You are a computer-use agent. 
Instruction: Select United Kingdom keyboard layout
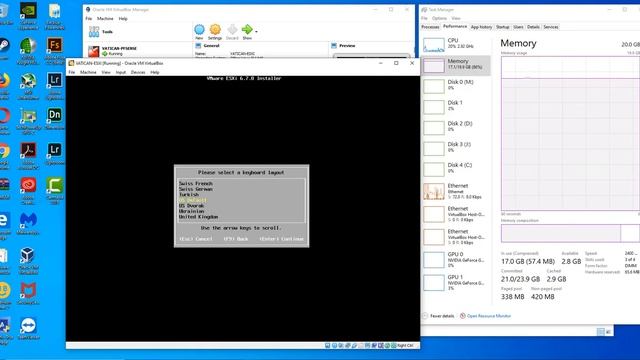[x=198, y=217]
